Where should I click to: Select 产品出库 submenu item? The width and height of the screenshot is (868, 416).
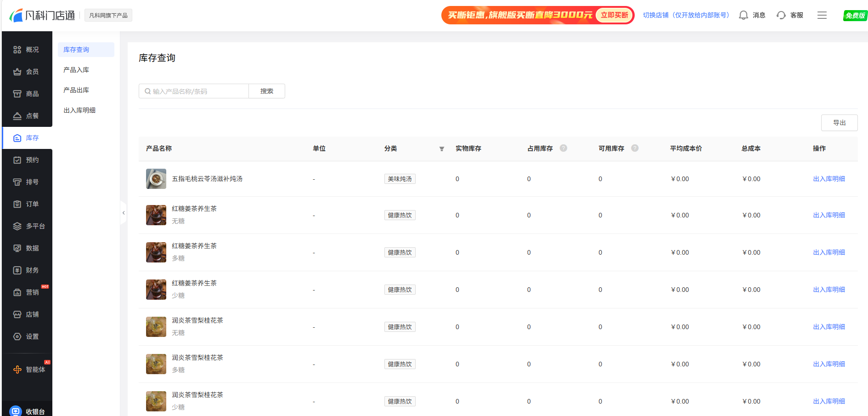click(76, 90)
